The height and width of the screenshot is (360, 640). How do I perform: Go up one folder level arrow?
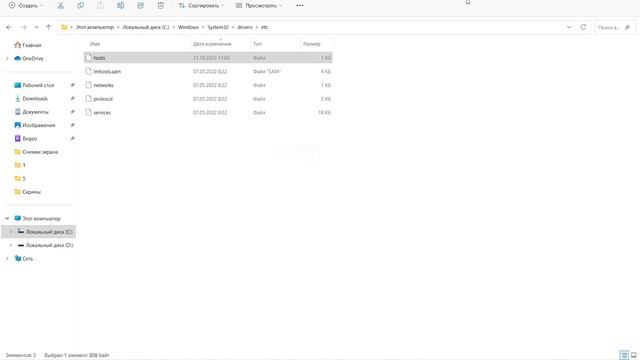click(49, 27)
